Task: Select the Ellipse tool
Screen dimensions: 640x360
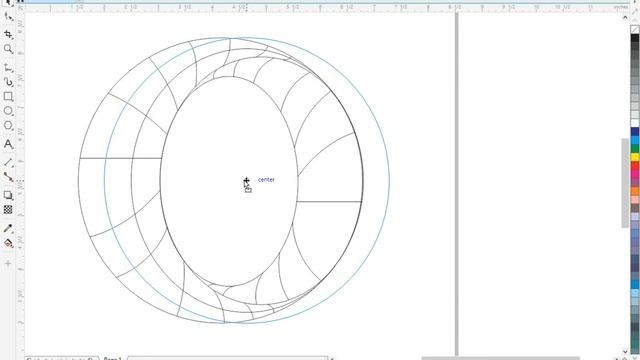Action: click(x=8, y=111)
